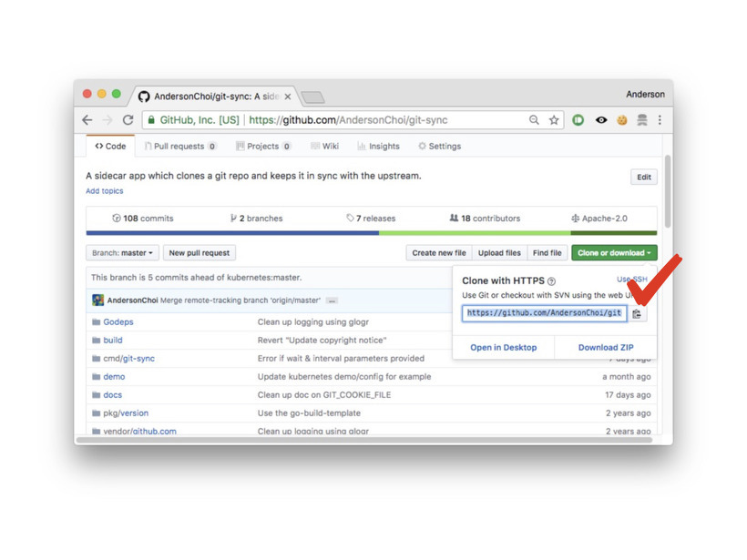Click the page vertical scrollbar
This screenshot has width=747, height=560.
point(668,191)
